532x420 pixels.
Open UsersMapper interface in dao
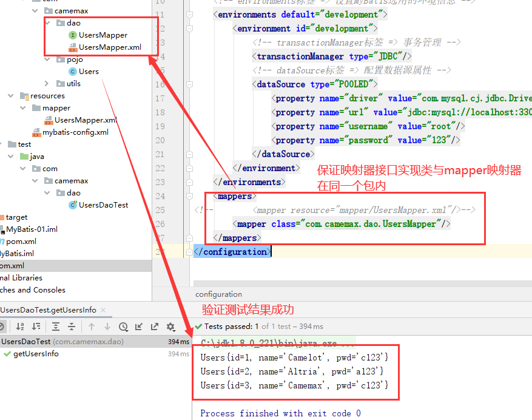click(x=103, y=35)
